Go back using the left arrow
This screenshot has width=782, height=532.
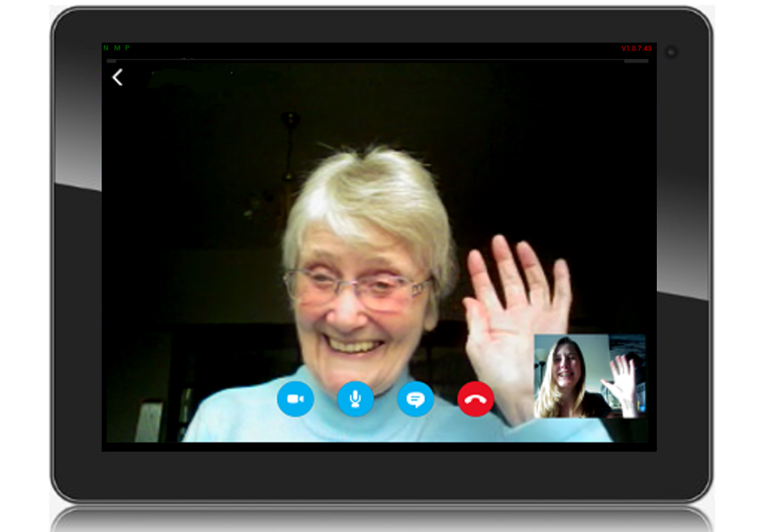(x=117, y=77)
